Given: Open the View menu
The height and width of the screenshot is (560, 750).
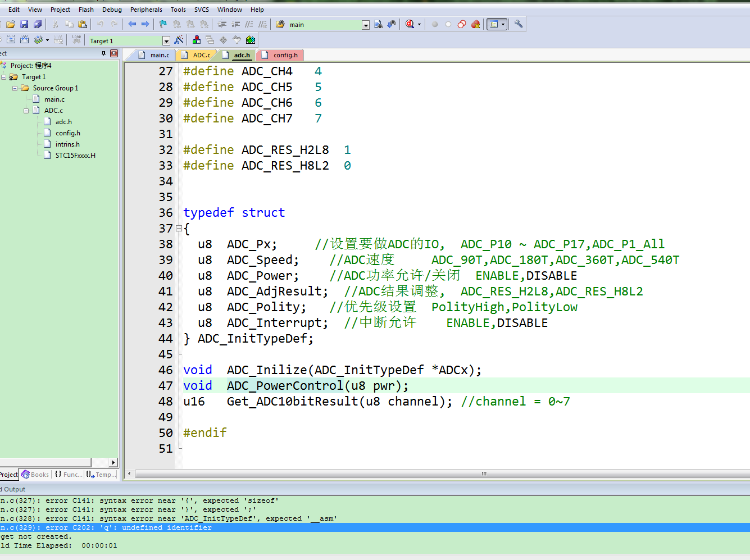Looking at the screenshot, I should 35,10.
